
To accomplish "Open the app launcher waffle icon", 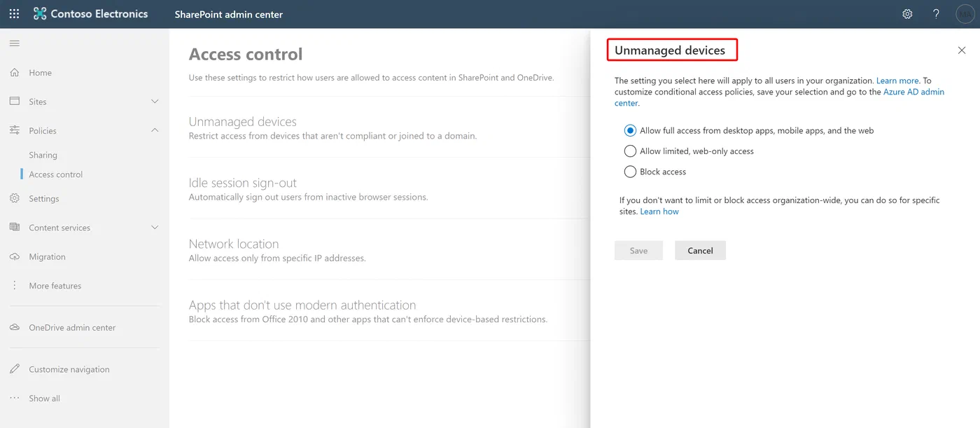I will coord(14,14).
